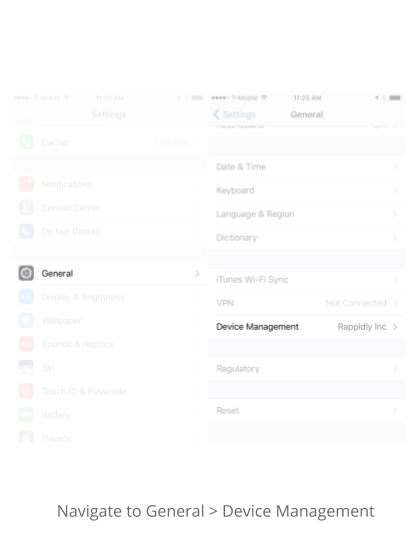Tap chevron on General row
Image resolution: width=410 pixels, height=540 pixels.
click(197, 273)
